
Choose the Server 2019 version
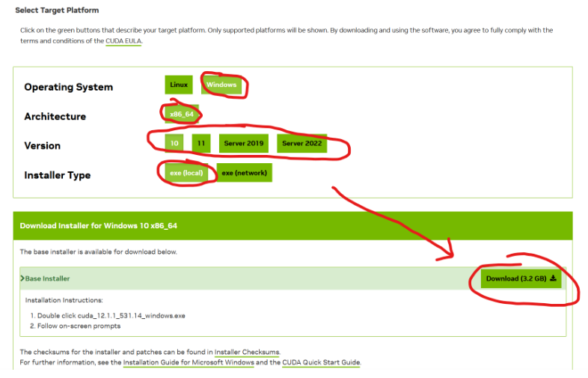tap(244, 144)
